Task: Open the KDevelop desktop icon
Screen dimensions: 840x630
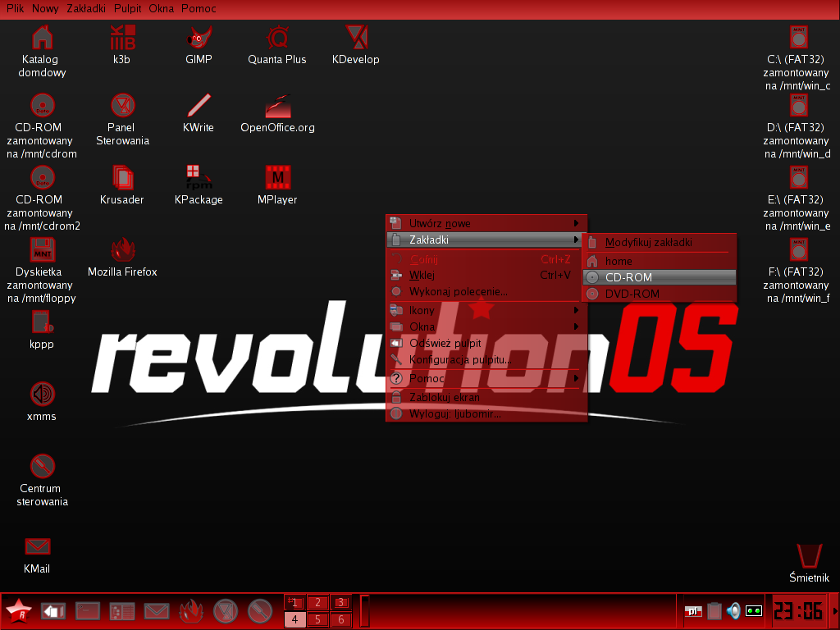Action: click(356, 38)
